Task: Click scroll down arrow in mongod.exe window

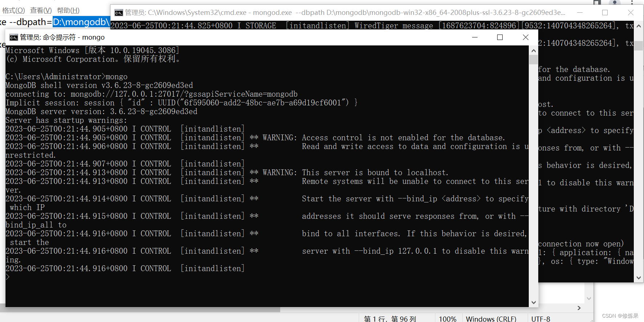Action: [639, 278]
